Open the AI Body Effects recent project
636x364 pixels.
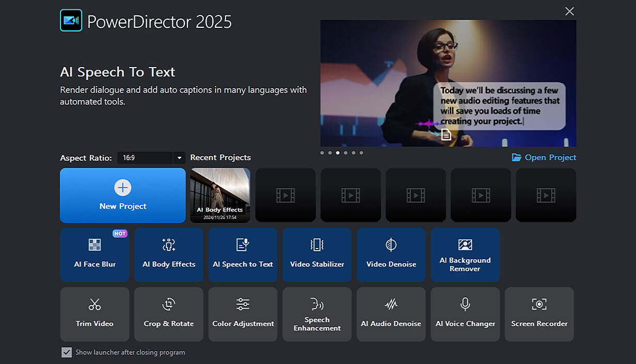[x=219, y=195]
